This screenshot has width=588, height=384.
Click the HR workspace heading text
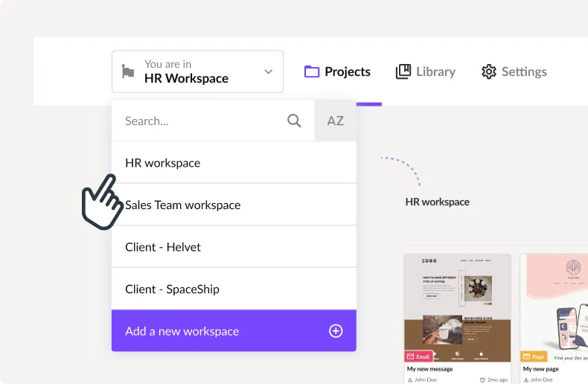click(x=437, y=202)
